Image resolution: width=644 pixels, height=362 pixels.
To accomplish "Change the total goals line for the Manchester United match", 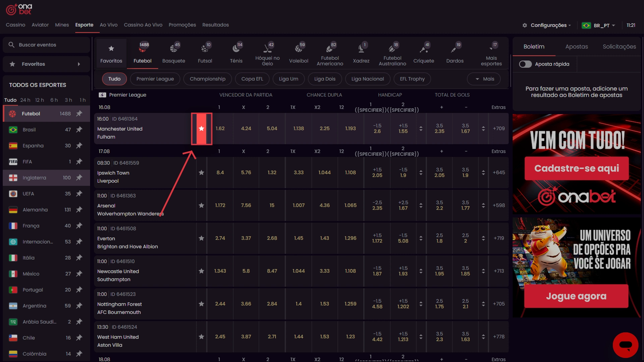I will pos(483,129).
